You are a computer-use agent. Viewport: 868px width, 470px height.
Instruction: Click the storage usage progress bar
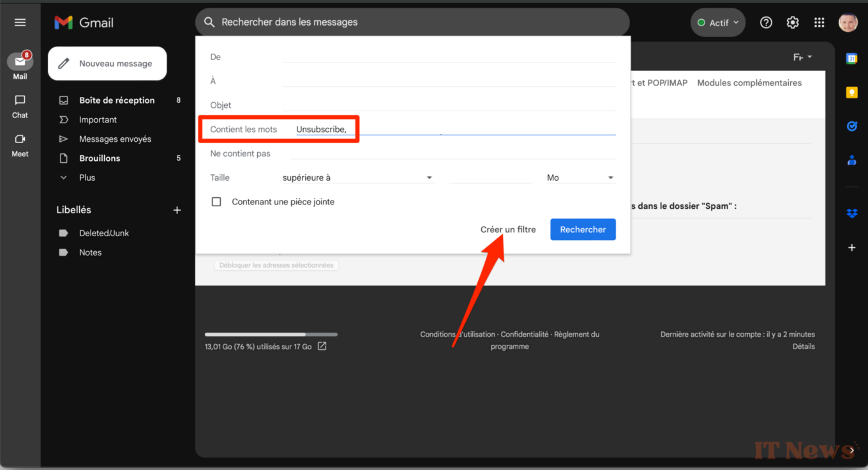[271, 334]
